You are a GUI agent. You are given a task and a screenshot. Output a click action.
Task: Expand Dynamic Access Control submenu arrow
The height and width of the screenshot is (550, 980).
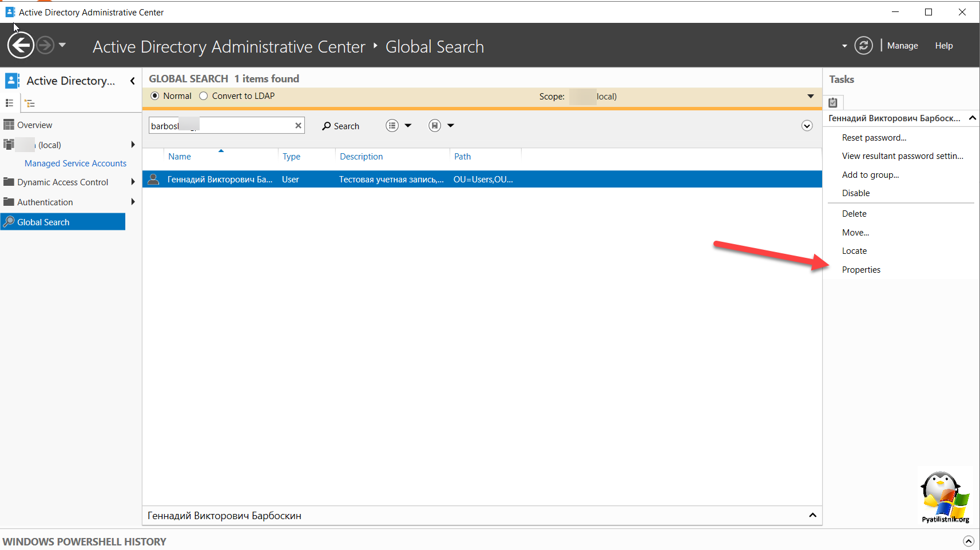tap(133, 182)
